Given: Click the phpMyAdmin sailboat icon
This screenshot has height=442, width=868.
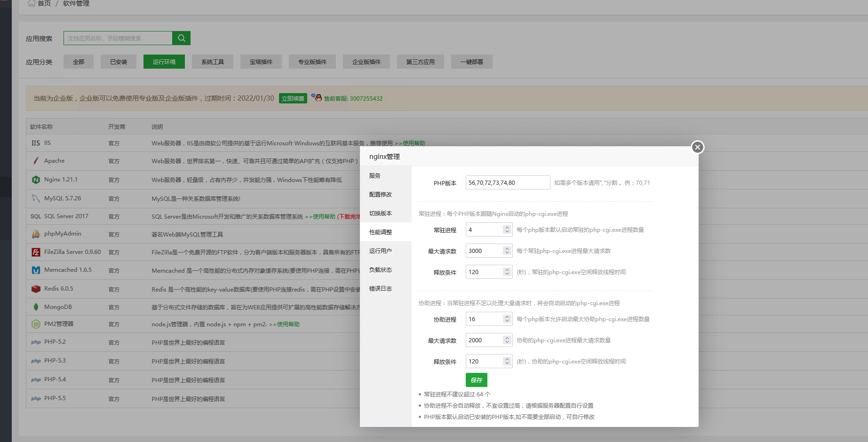Looking at the screenshot, I should (x=36, y=234).
